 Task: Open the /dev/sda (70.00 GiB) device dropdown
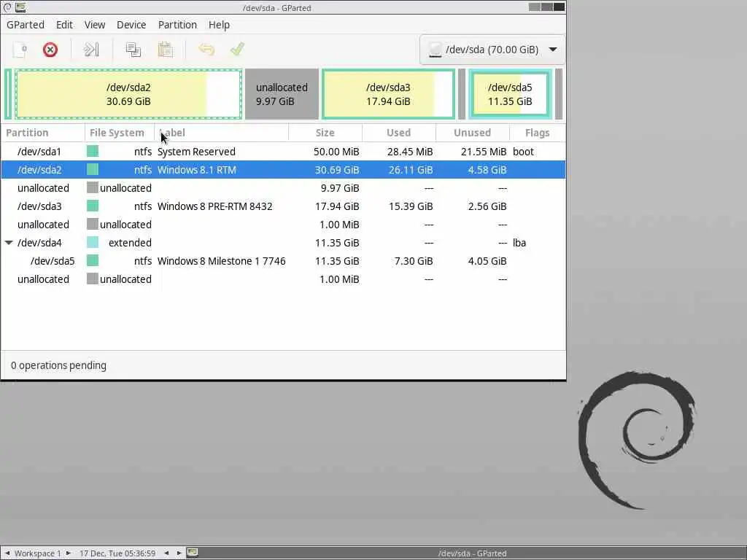492,50
